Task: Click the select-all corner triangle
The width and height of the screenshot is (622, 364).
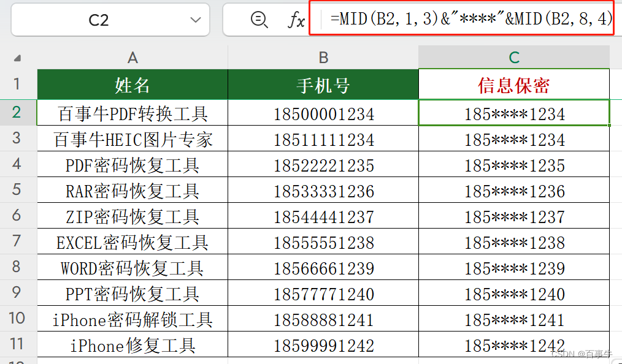Action: pos(17,58)
